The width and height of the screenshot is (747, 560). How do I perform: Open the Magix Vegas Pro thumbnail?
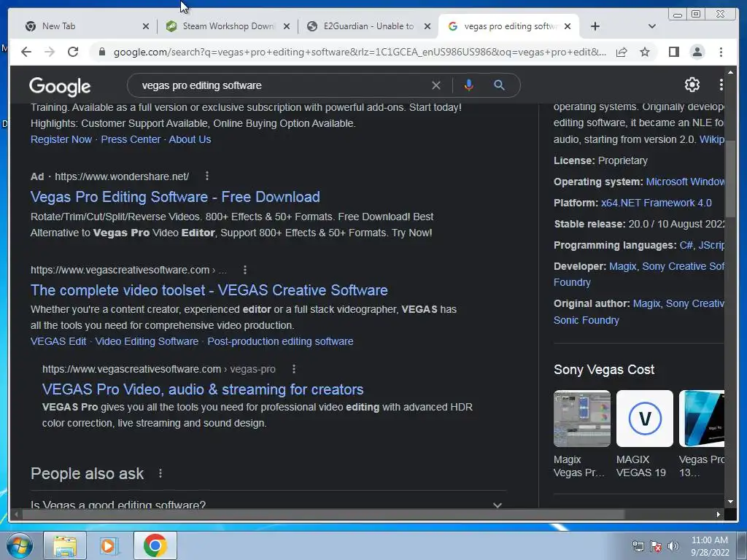pos(581,419)
